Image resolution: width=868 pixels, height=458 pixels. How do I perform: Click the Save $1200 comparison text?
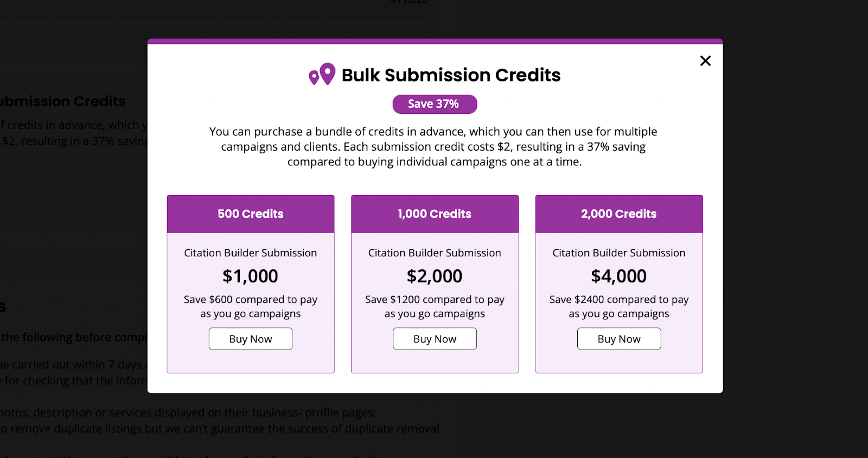(435, 306)
